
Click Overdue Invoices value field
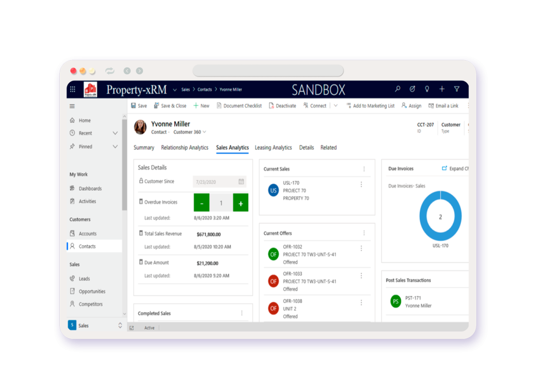(x=221, y=203)
